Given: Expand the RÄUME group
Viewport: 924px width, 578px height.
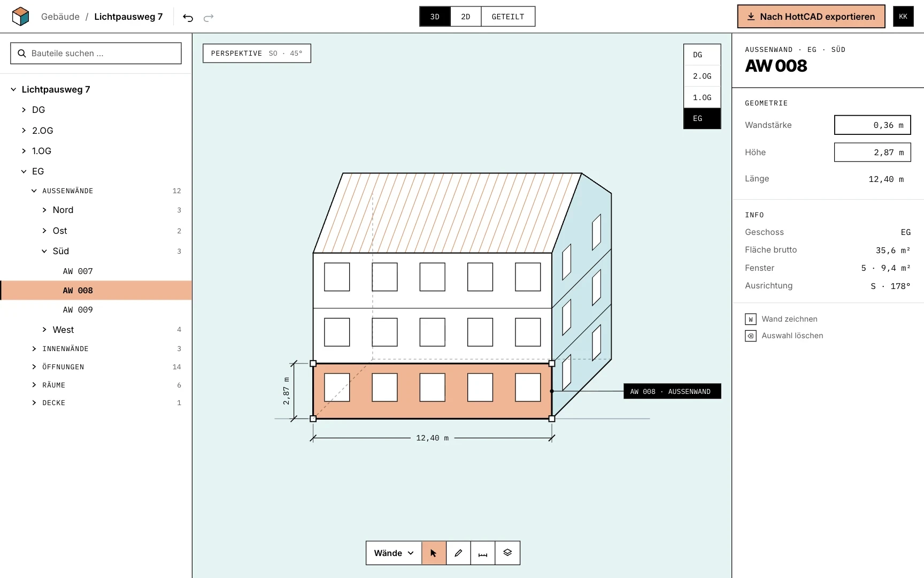Looking at the screenshot, I should point(34,385).
